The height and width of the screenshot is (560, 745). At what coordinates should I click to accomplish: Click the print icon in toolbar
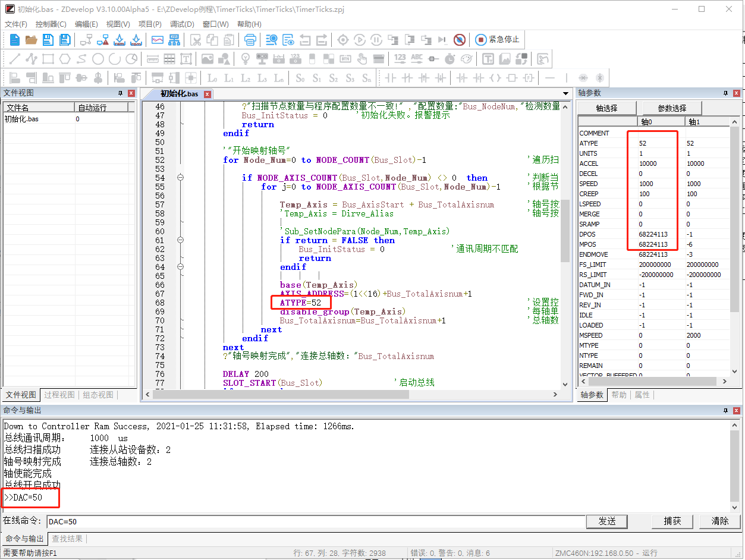(250, 40)
